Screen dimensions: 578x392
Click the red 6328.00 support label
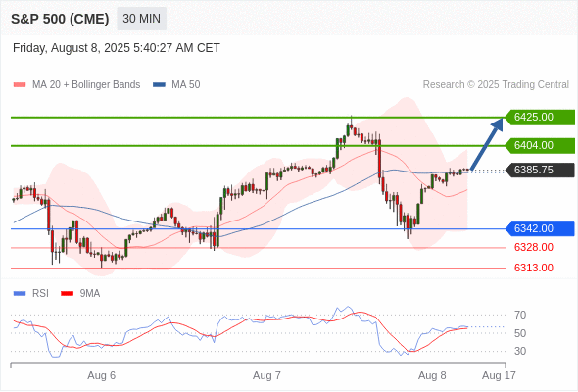click(x=534, y=247)
